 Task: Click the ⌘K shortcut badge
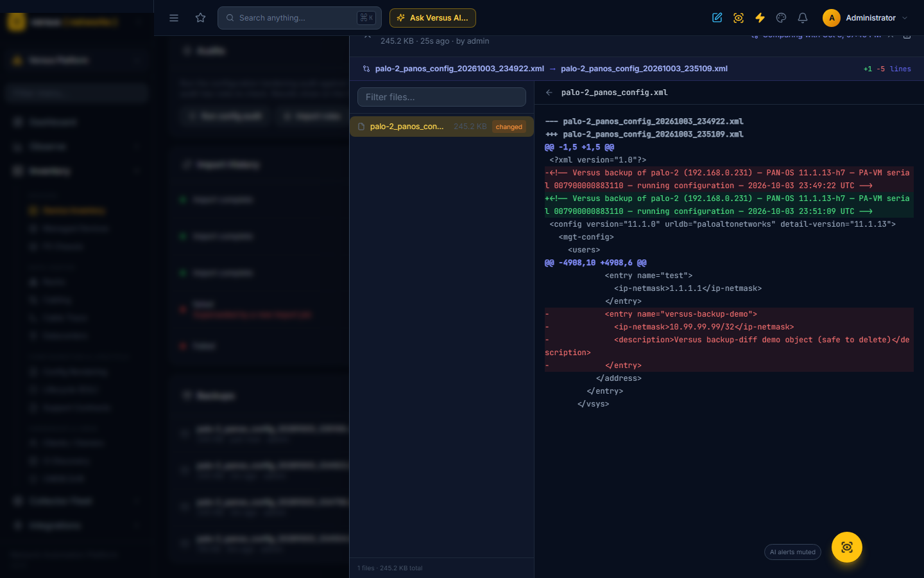366,18
